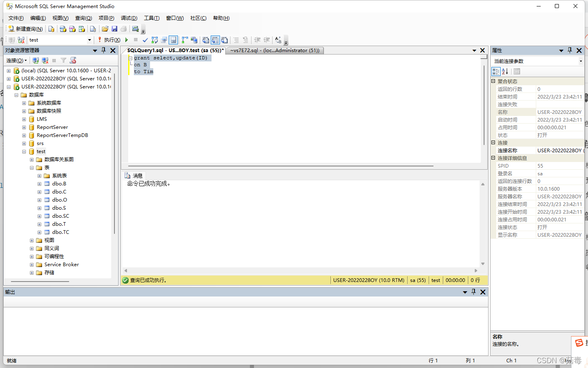The width and height of the screenshot is (588, 368).
Task: Expand the (local) server node
Action: [x=8, y=71]
